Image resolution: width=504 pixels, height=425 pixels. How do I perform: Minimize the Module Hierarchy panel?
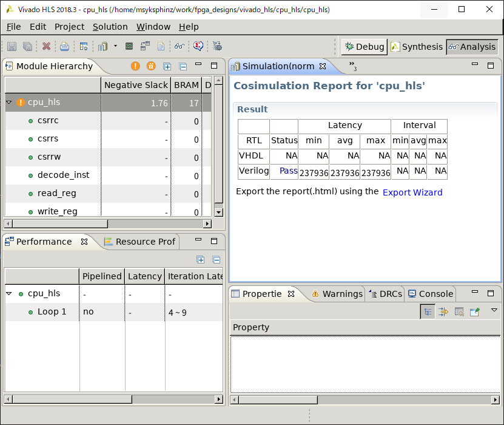click(x=198, y=64)
